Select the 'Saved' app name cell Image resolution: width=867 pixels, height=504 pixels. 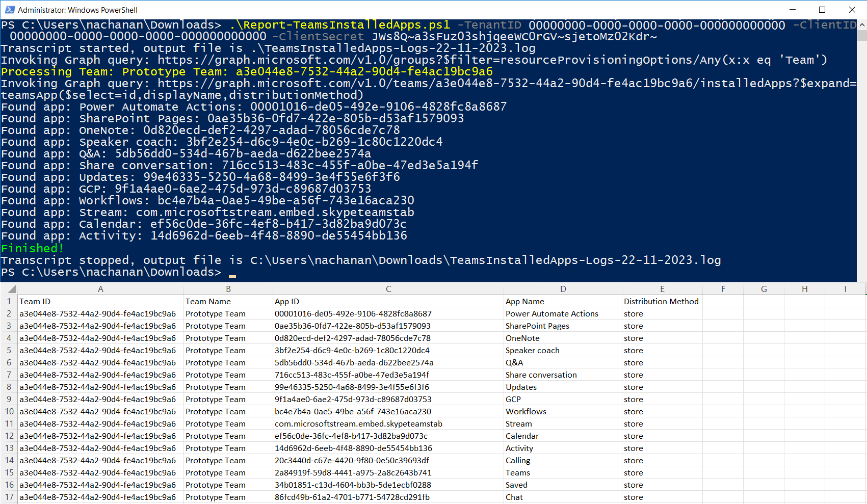tap(563, 485)
